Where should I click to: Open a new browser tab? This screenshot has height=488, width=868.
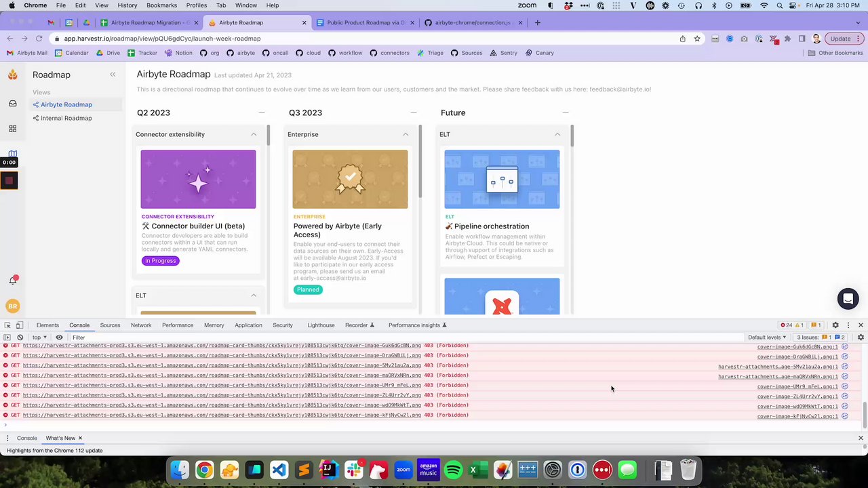click(x=538, y=22)
